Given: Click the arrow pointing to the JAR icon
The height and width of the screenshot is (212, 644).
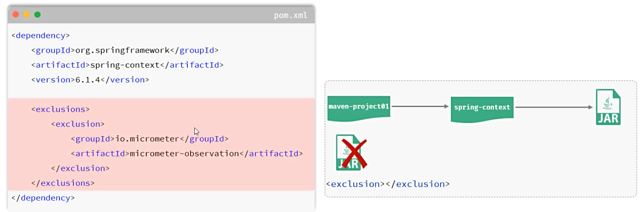Looking at the screenshot, I should point(553,107).
